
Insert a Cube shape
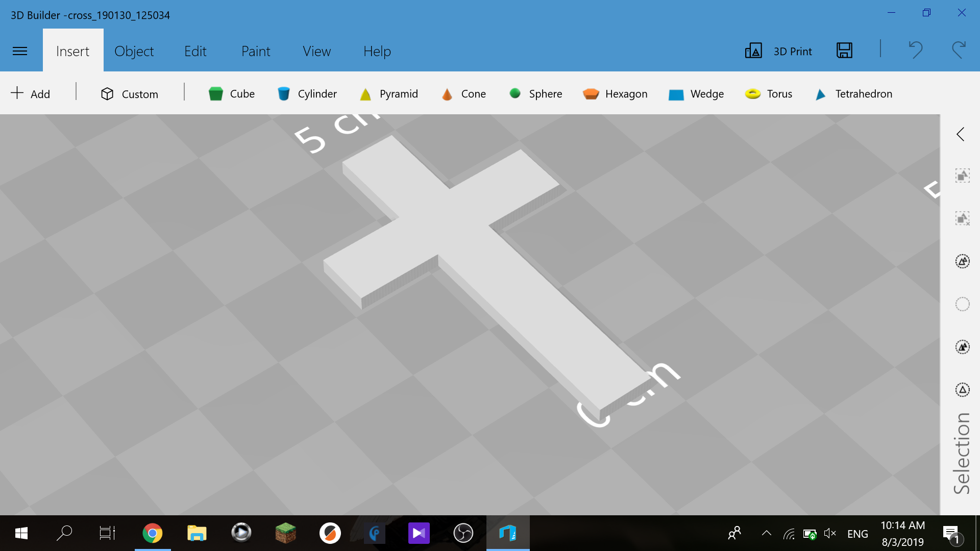(232, 94)
